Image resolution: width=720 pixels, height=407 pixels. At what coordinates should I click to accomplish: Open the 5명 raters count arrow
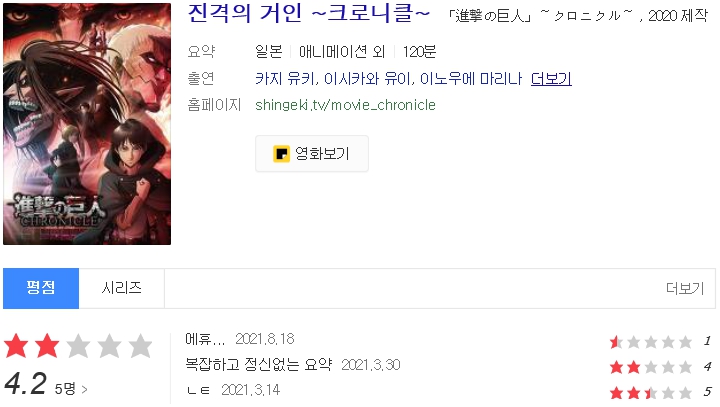click(71, 389)
